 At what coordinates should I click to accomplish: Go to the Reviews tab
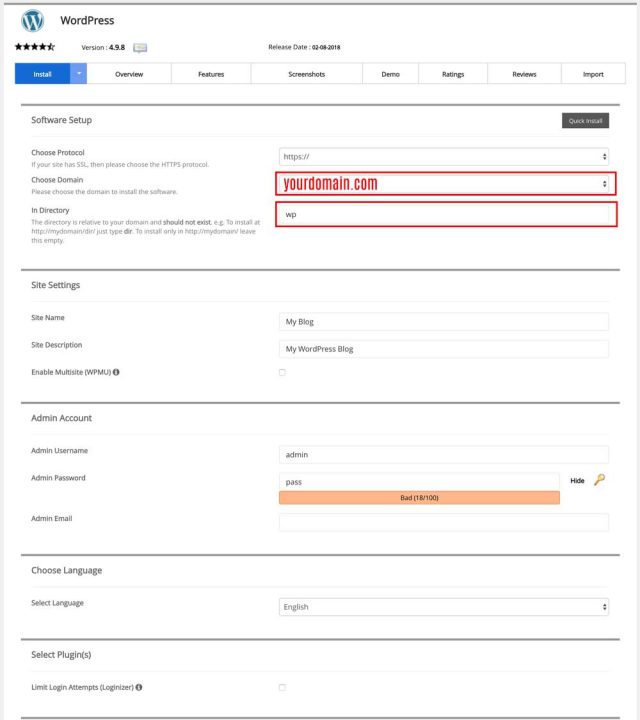[x=524, y=74]
